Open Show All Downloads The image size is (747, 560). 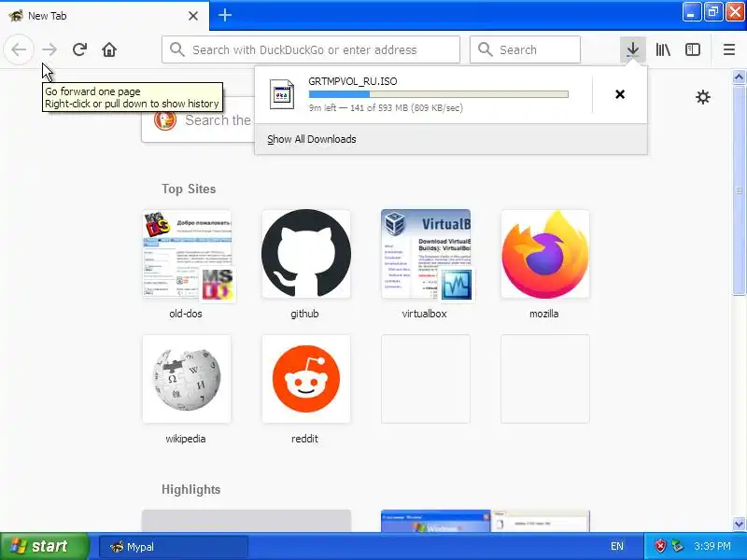pos(312,139)
